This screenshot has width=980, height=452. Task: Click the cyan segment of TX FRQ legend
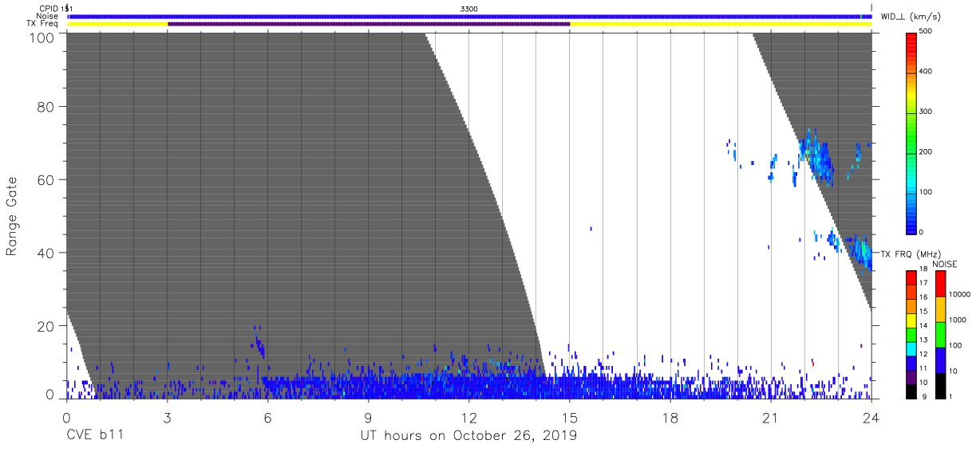(911, 349)
